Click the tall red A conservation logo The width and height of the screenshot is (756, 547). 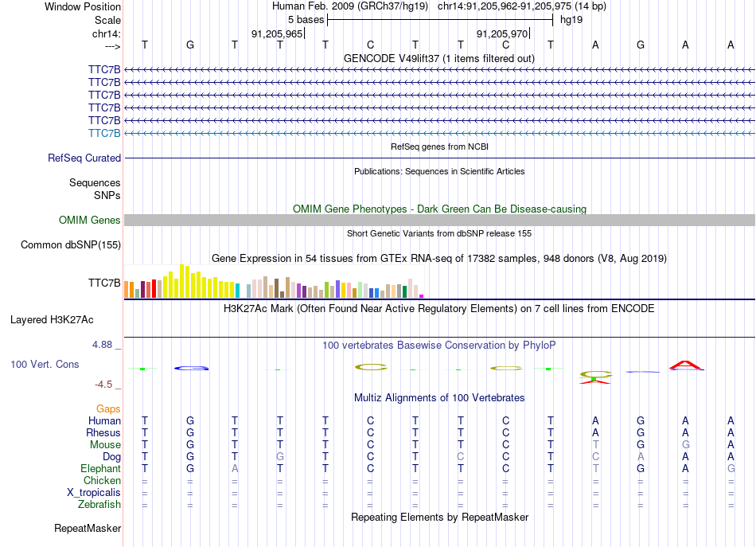click(686, 365)
